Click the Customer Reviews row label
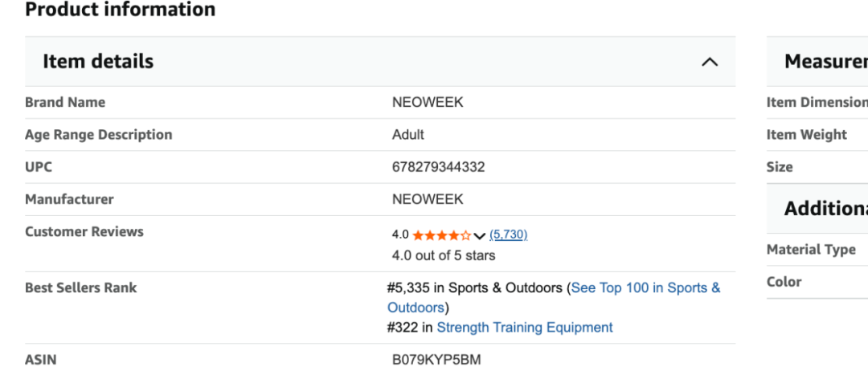The image size is (868, 371). pos(84,231)
